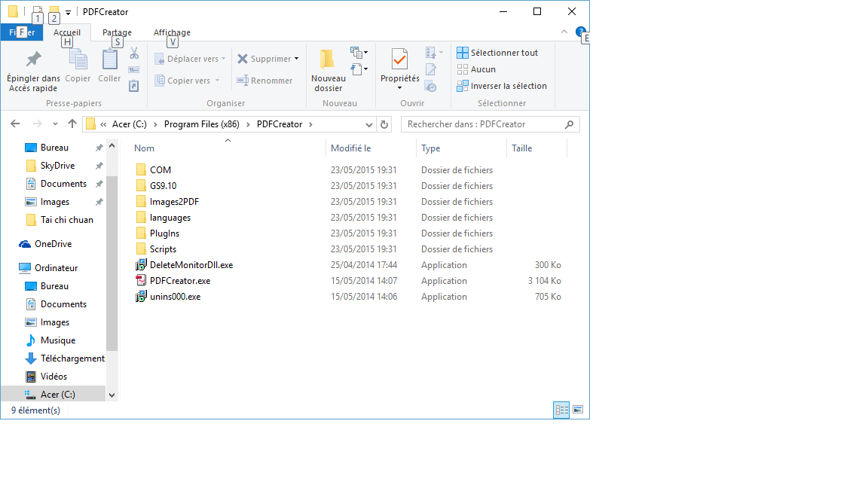
Task: Open the help question mark icon
Action: [x=581, y=32]
